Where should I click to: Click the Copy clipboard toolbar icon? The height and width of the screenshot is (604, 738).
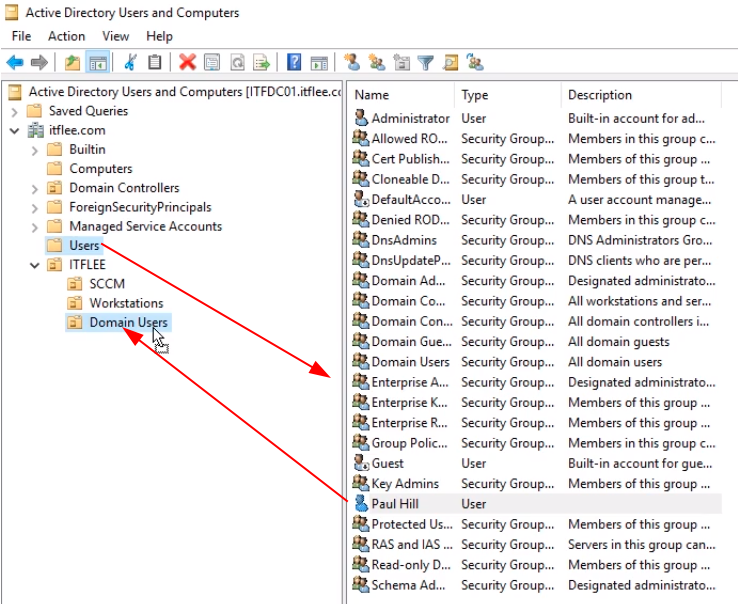(154, 62)
